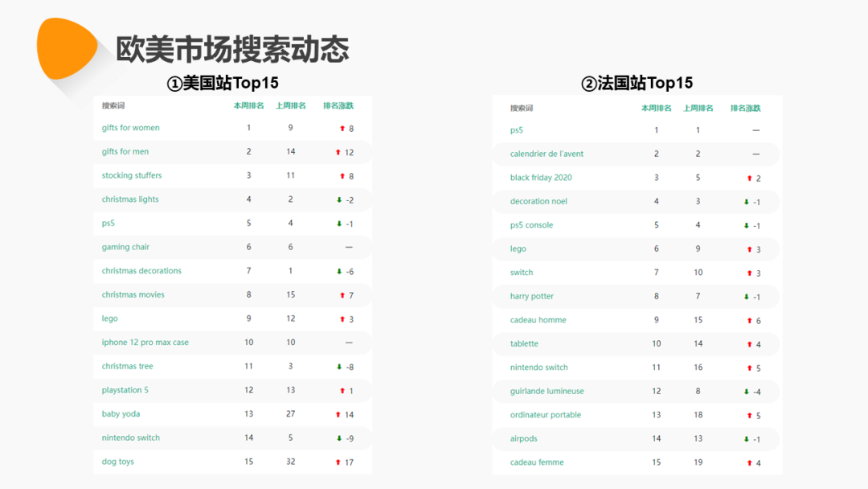
Task: Select the 'harry potter' search term
Action: [532, 296]
